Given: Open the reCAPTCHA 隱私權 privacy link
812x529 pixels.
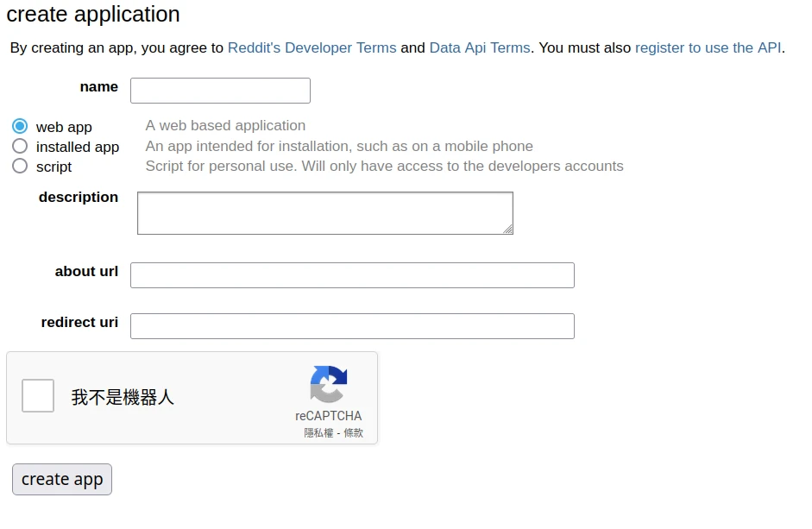Looking at the screenshot, I should [x=318, y=433].
